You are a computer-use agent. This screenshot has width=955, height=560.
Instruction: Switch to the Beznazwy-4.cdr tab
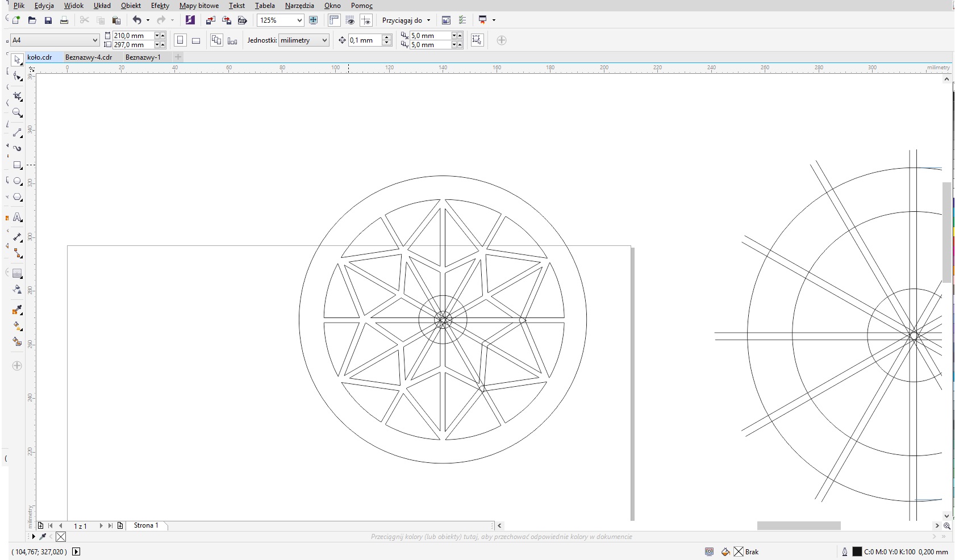(89, 57)
